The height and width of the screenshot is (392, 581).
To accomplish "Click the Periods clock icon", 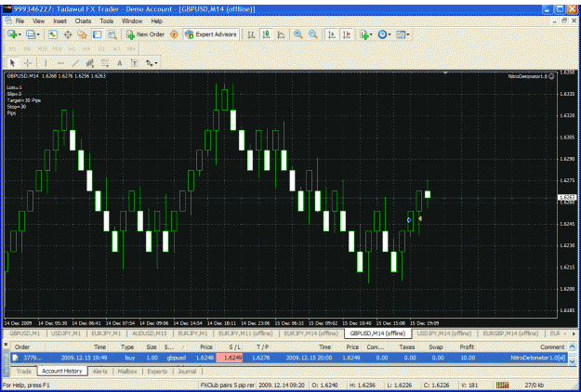I will tap(382, 34).
